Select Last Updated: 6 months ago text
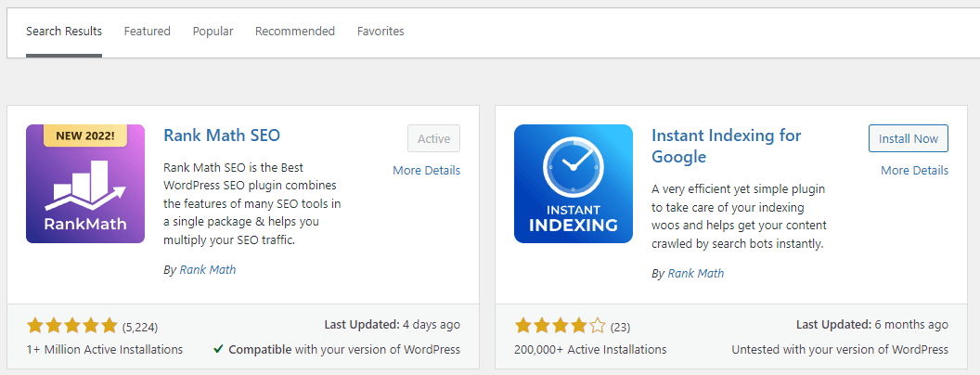This screenshot has height=375, width=980. tap(871, 325)
